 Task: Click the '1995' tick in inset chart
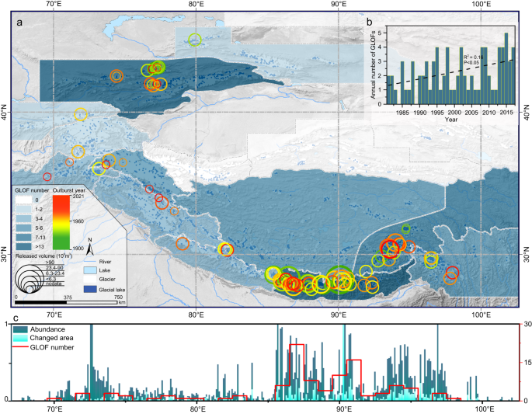[x=437, y=113]
